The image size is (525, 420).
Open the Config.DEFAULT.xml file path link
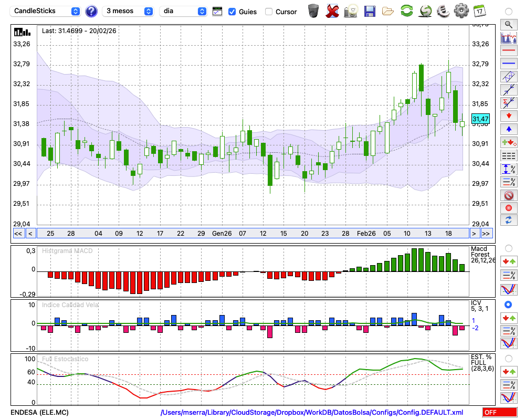pyautogui.click(x=312, y=413)
